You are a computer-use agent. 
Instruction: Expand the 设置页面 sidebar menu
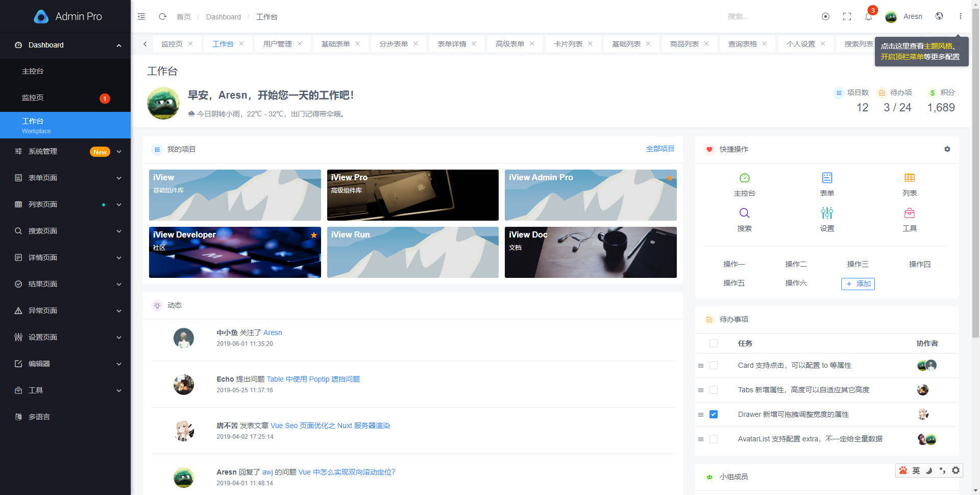pyautogui.click(x=65, y=337)
